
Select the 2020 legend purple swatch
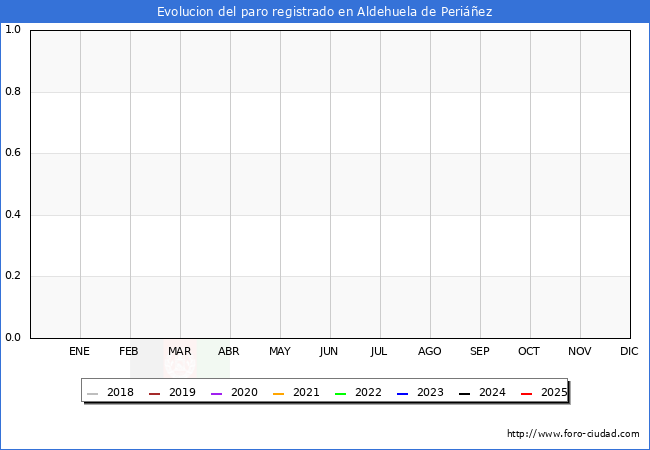[x=216, y=394]
